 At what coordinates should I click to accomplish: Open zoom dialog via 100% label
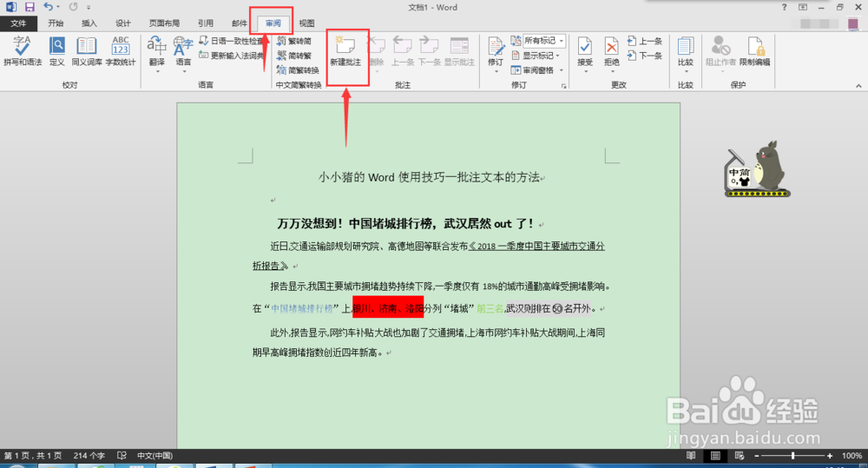852,455
